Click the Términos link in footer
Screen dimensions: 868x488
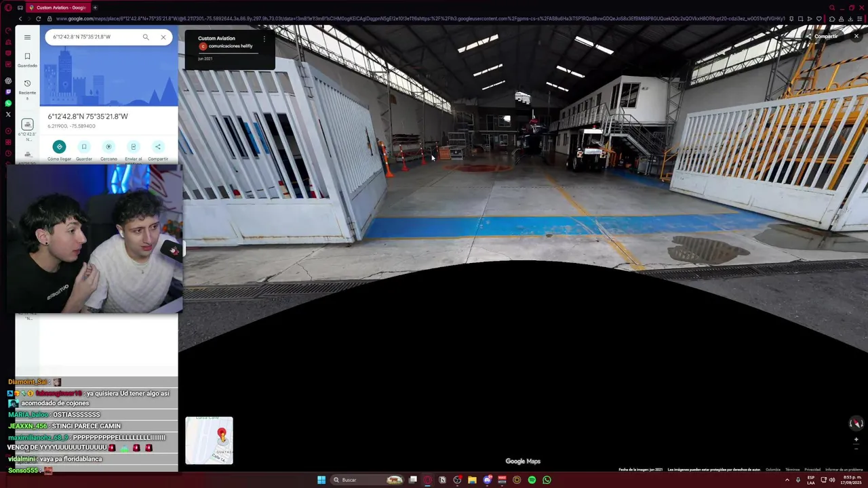tap(792, 470)
